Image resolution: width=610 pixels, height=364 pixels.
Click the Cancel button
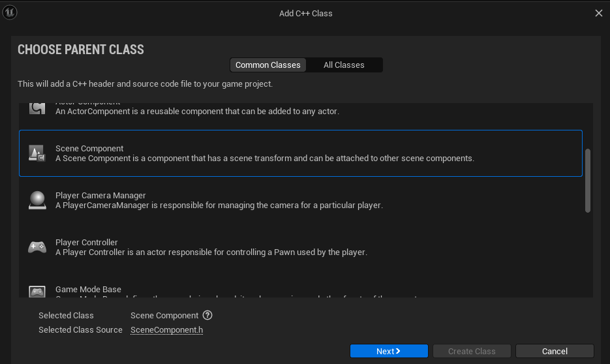pos(555,351)
